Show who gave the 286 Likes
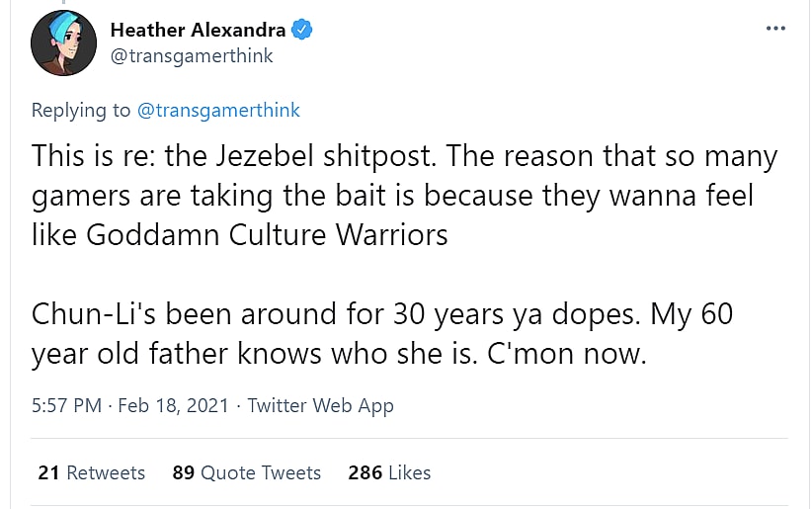Viewport: 812px width, 509px height. click(x=389, y=472)
